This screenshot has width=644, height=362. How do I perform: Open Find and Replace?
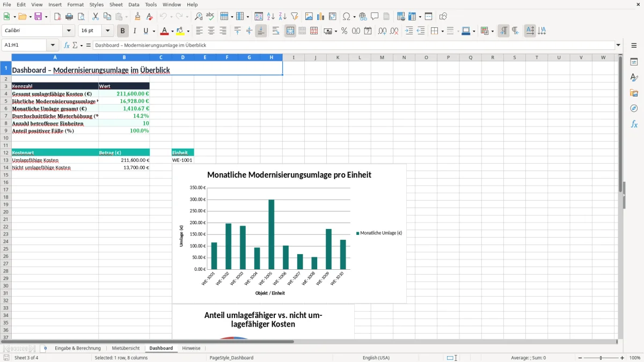[199, 17]
